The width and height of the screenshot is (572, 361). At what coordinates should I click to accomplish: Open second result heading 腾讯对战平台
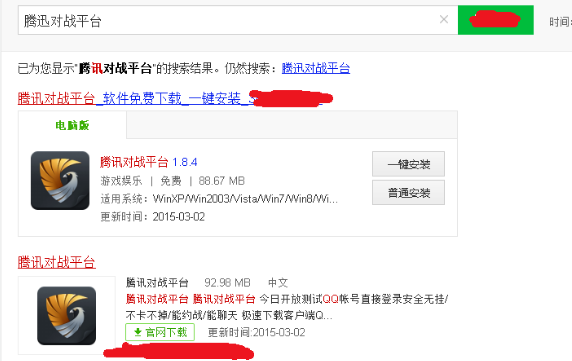coord(57,262)
